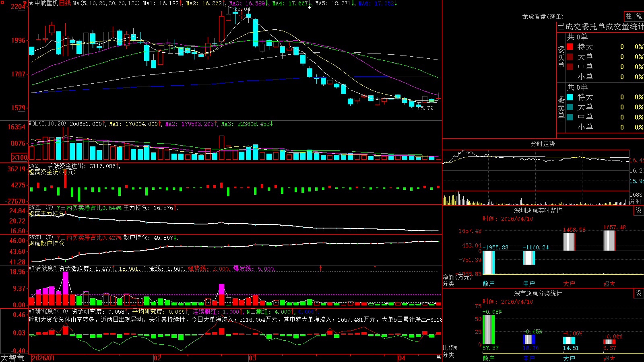Click the red question mark help icon
Viewport: 644px width, 362px height.
click(25, 3)
